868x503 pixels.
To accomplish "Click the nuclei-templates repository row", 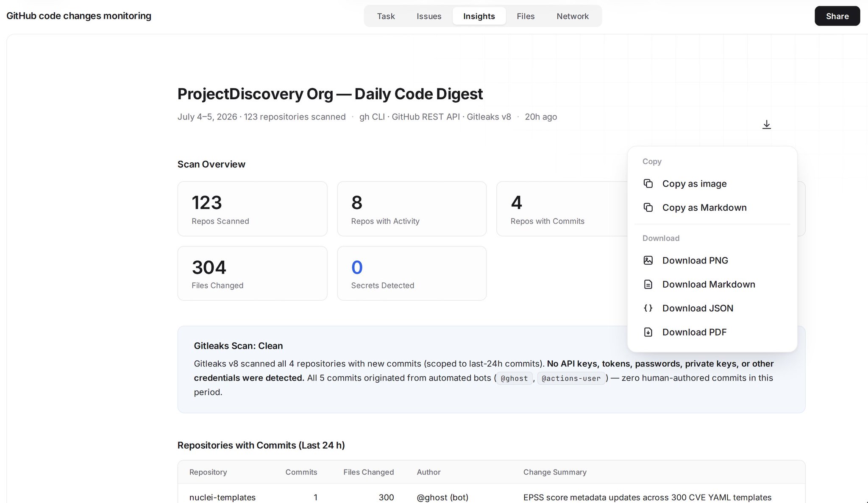I will pos(491,497).
